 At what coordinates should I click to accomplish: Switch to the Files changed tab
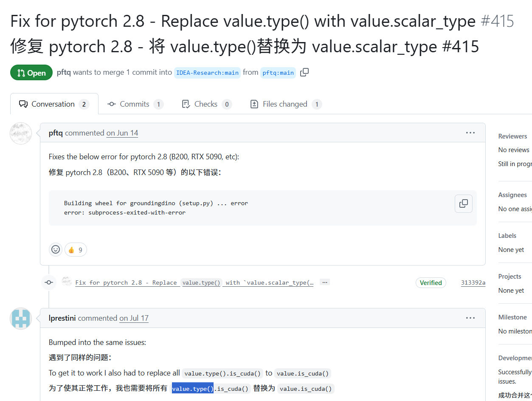coord(286,104)
